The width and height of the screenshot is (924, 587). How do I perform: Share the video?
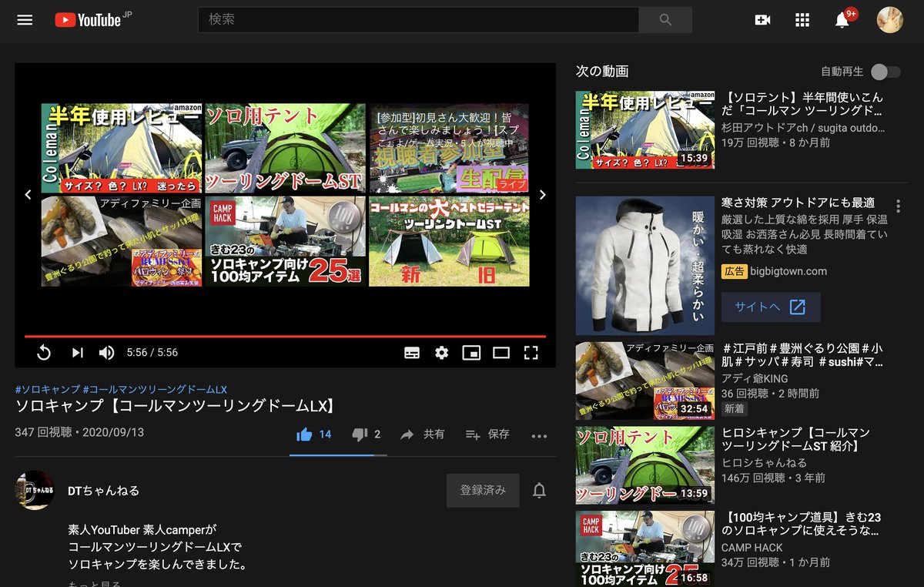(422, 434)
